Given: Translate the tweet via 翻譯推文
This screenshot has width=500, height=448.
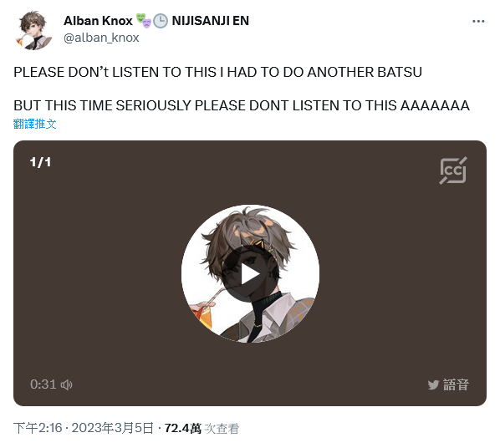Looking at the screenshot, I should (x=35, y=124).
